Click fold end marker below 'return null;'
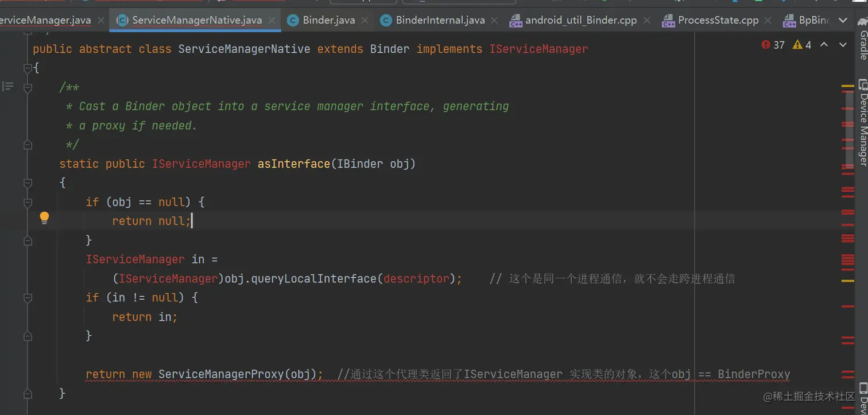The width and height of the screenshot is (868, 415). pos(28,241)
